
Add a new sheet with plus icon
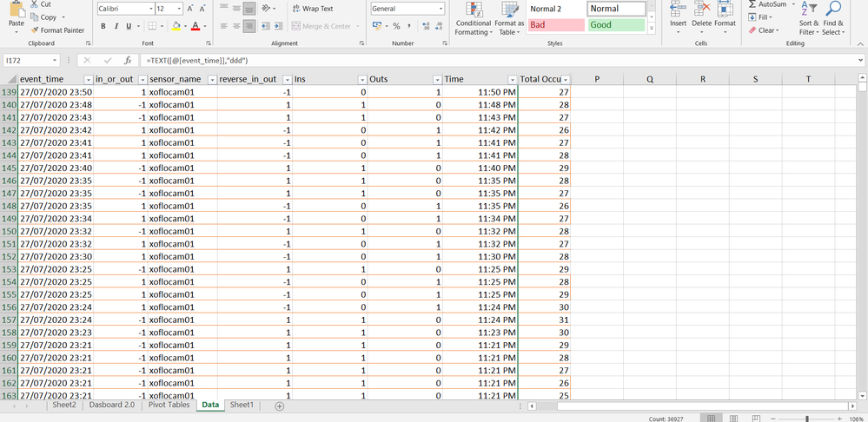pyautogui.click(x=280, y=406)
